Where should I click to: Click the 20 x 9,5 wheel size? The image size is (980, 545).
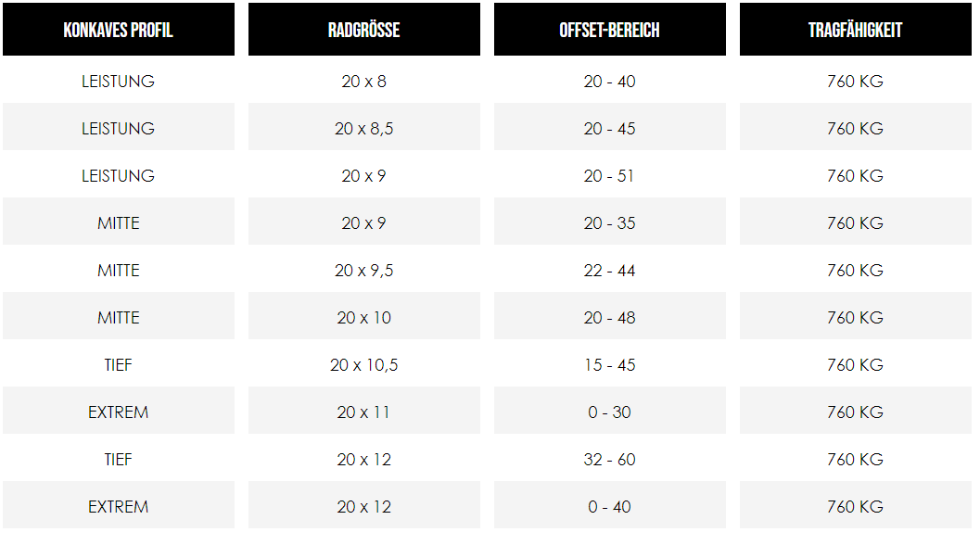(363, 270)
